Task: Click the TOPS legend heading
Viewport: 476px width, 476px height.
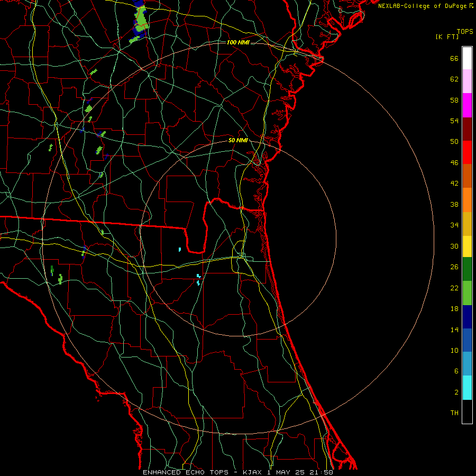Action: (x=465, y=32)
